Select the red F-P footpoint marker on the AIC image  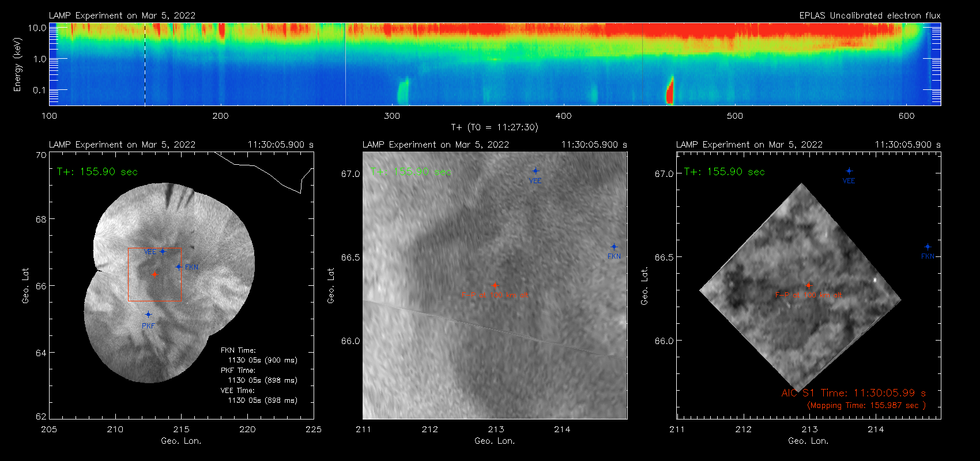tap(808, 285)
